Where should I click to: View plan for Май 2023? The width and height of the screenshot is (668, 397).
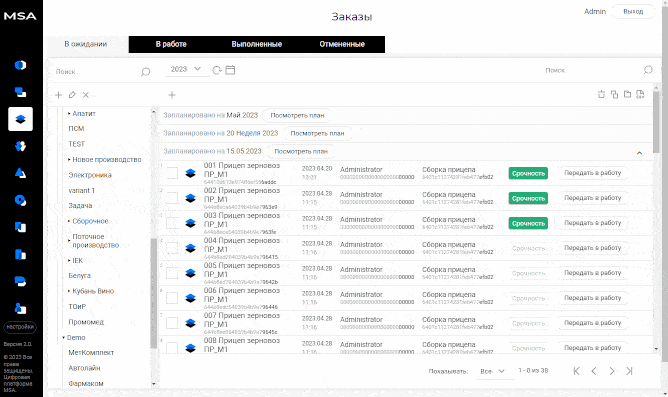297,115
